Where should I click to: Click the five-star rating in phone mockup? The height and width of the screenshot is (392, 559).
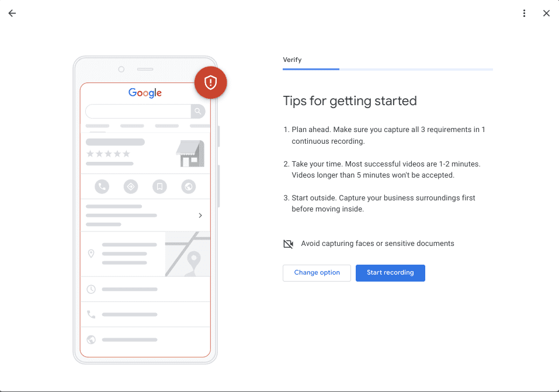point(109,154)
